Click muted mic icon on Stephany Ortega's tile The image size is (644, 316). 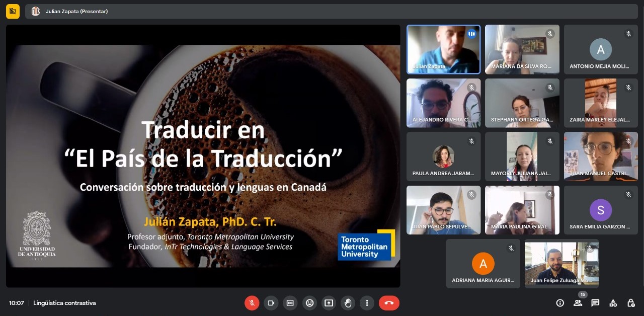coord(550,88)
